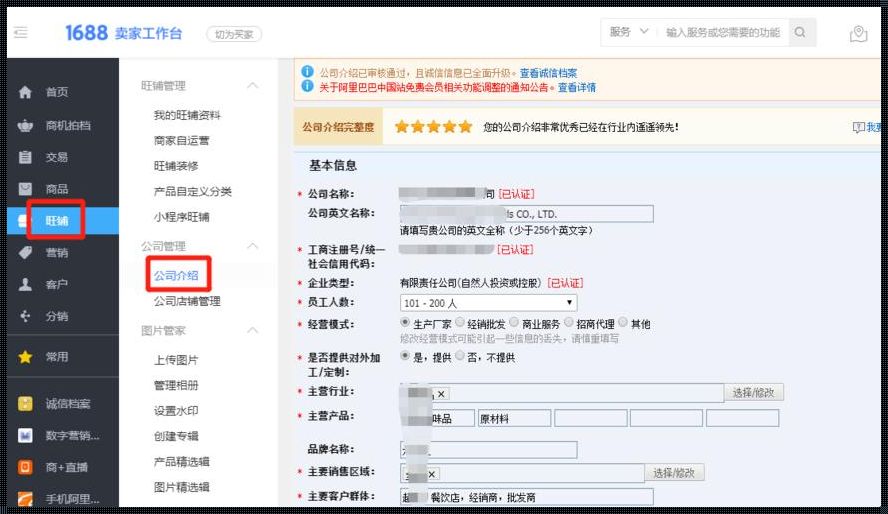888x514 pixels.
Task: Click the five-star company completeness rating
Action: (x=432, y=127)
